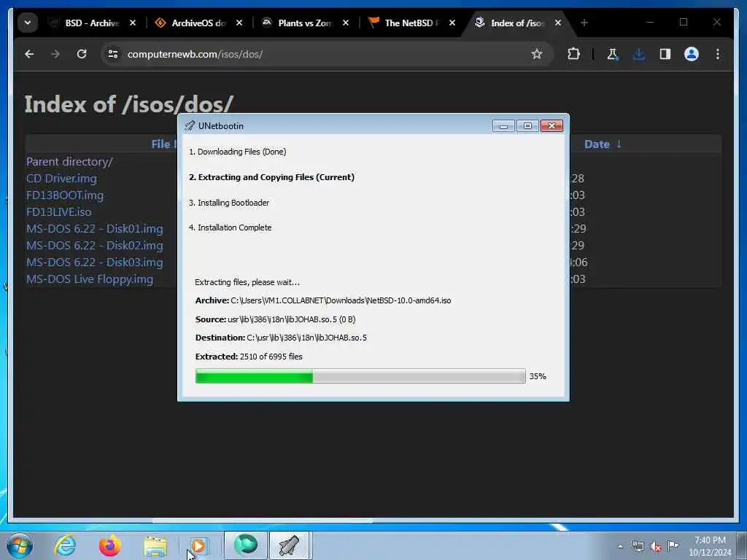This screenshot has width=747, height=560.
Task: Switch to UNetbootin taskbar button
Action: point(290,545)
